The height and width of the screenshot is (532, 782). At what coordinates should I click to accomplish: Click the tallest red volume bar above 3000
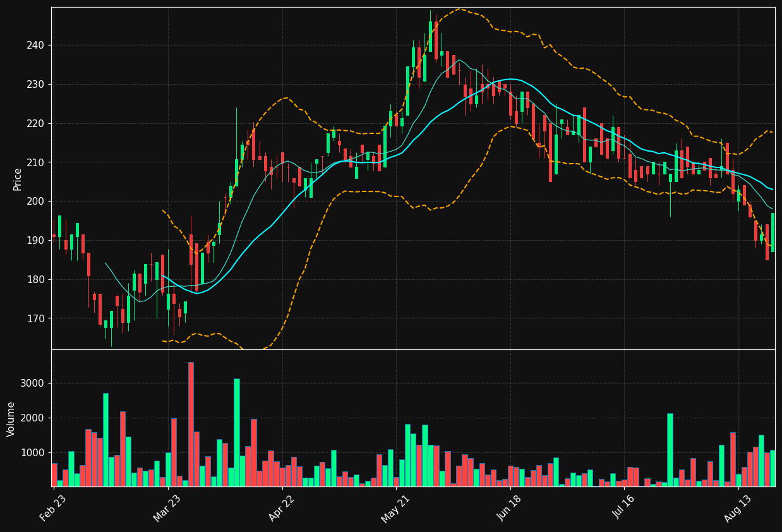tap(191, 424)
